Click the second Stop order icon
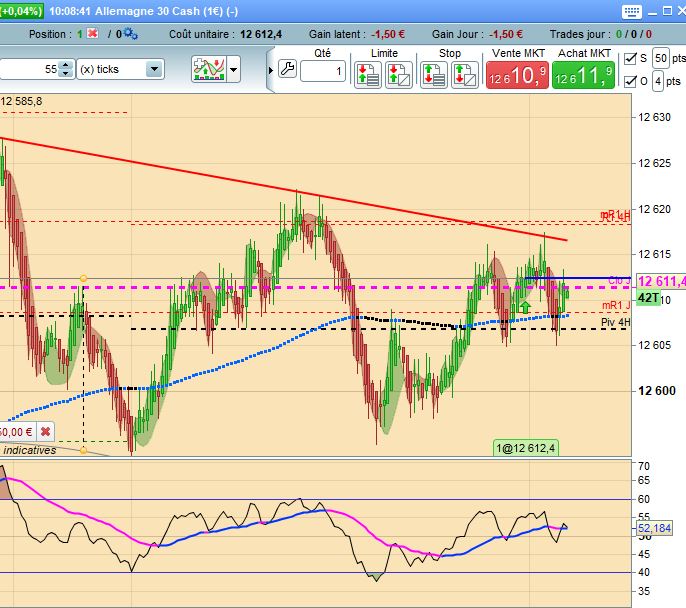The height and width of the screenshot is (608, 686). tap(464, 75)
